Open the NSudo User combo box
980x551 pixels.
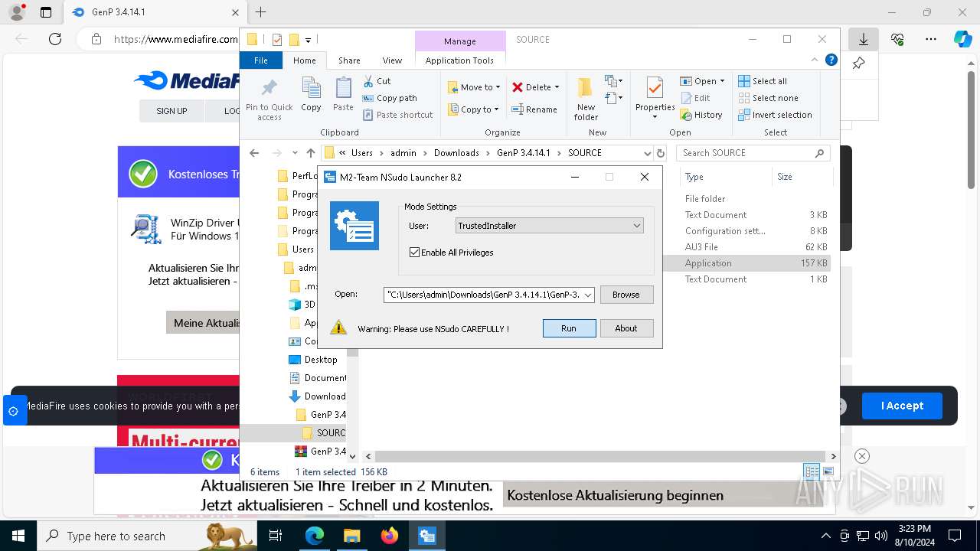549,226
